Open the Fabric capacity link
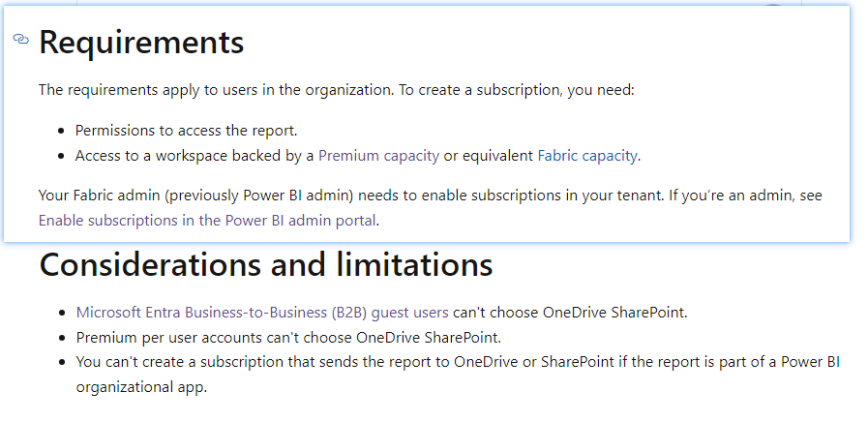Screen dimensions: 868x422 click(586, 156)
